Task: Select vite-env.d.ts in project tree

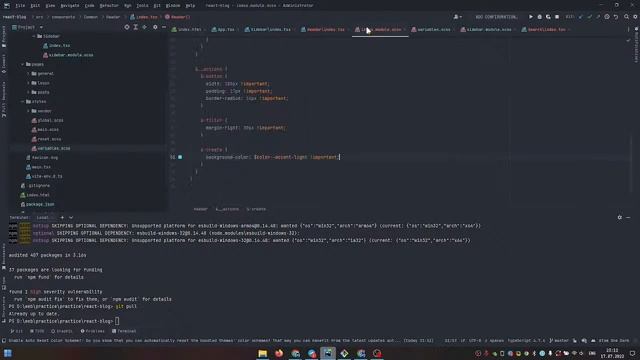Action: coord(44,176)
